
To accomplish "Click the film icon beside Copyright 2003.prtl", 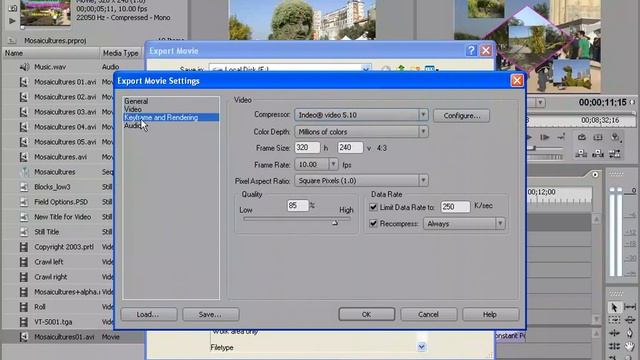I will pos(24,247).
